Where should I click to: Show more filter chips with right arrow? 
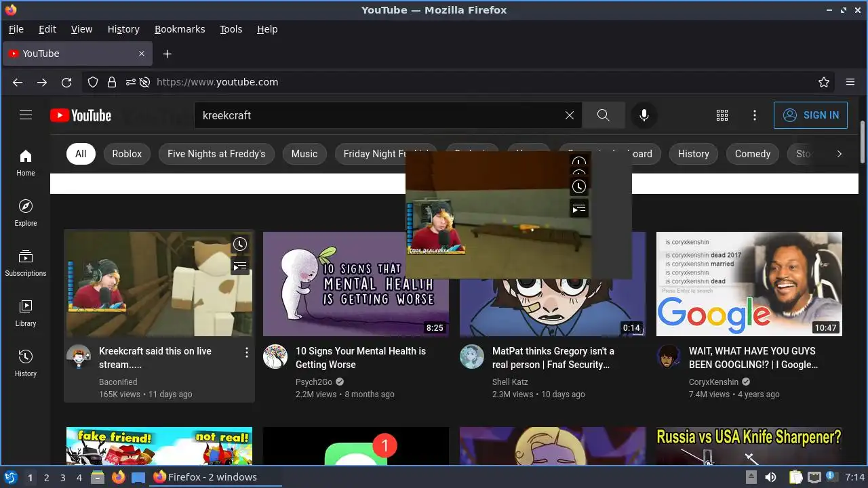pyautogui.click(x=839, y=154)
